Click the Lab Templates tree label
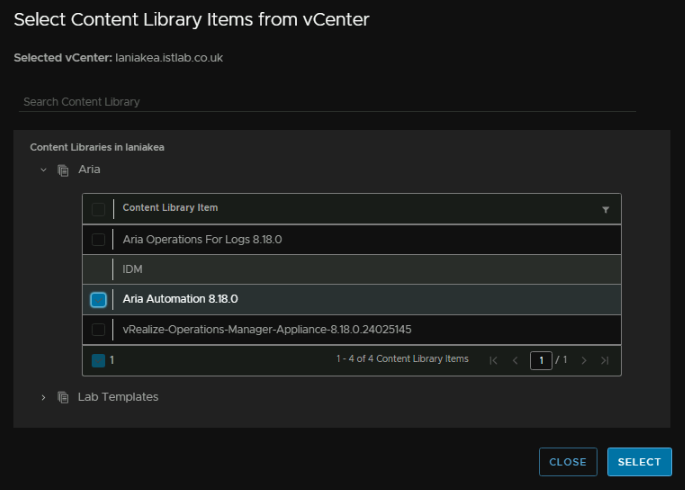Image resolution: width=685 pixels, height=490 pixels. (x=118, y=397)
